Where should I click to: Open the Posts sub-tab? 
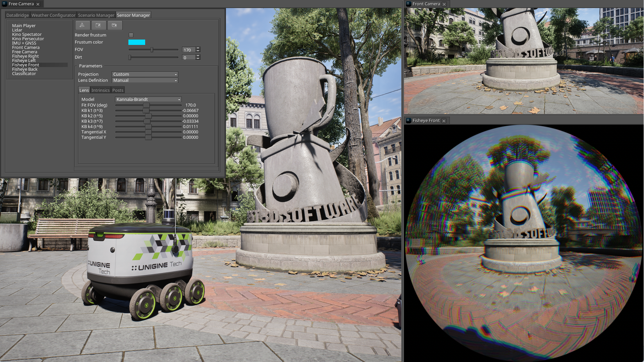pyautogui.click(x=118, y=90)
